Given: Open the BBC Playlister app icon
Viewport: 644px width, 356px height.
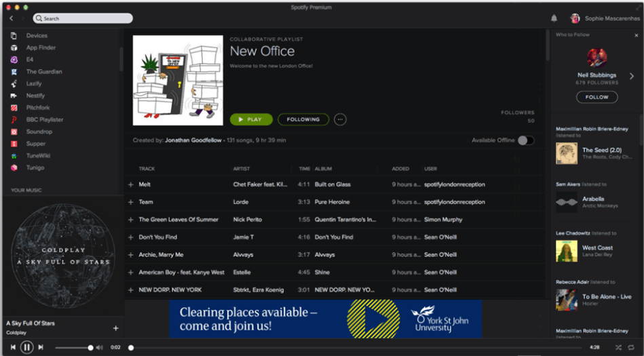Looking at the screenshot, I should tap(14, 120).
